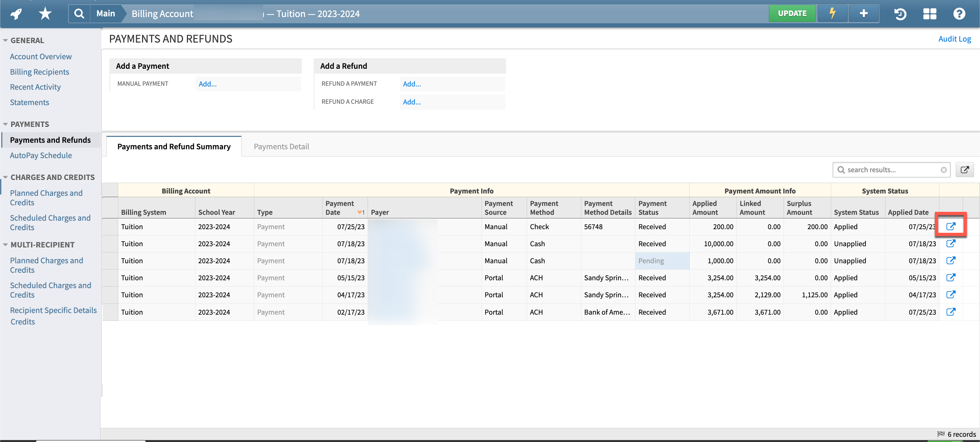Open the favorites star icon
This screenshot has width=980, height=442.
[x=45, y=13]
